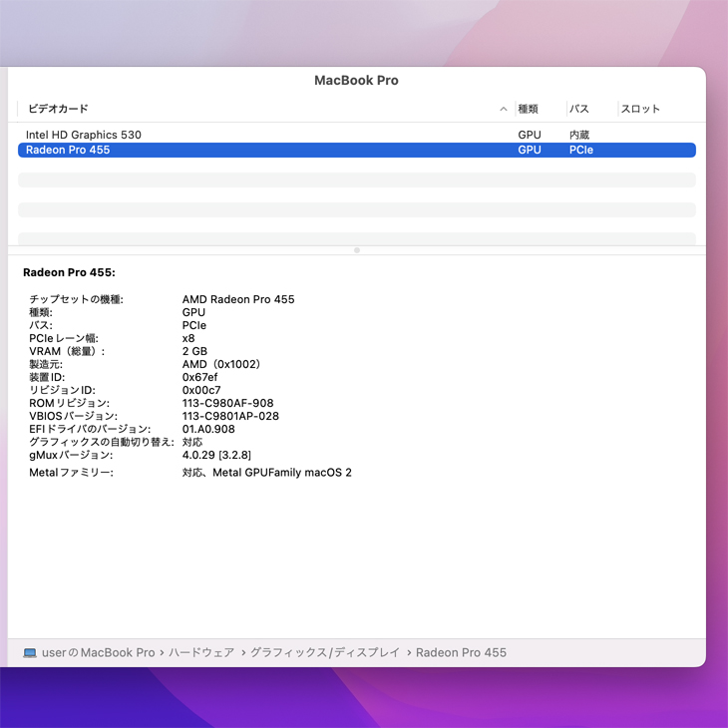Click the 113-C980AF-908 ROM revision value
Viewport: 728px width, 728px height.
pos(227,404)
